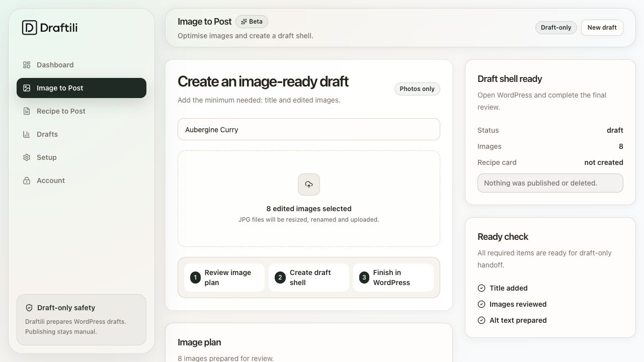Click the Draft shell ready heading
644x362 pixels.
click(510, 79)
